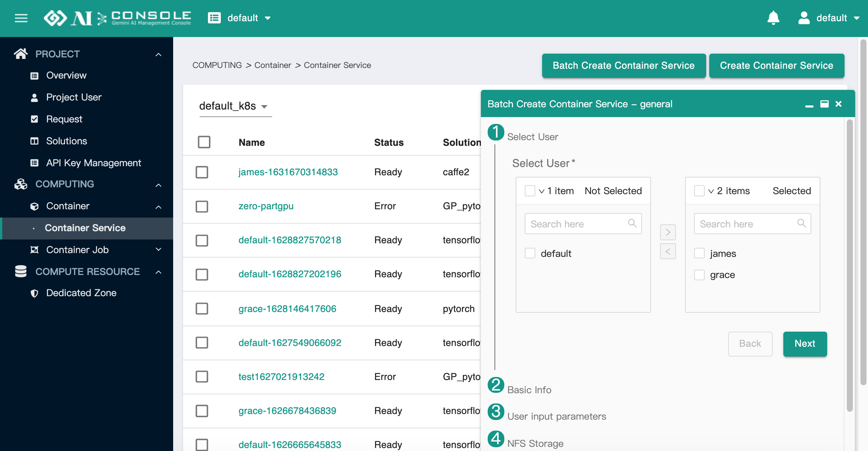Check the default-1628827570218 row checkbox
868x451 pixels.
click(x=202, y=240)
